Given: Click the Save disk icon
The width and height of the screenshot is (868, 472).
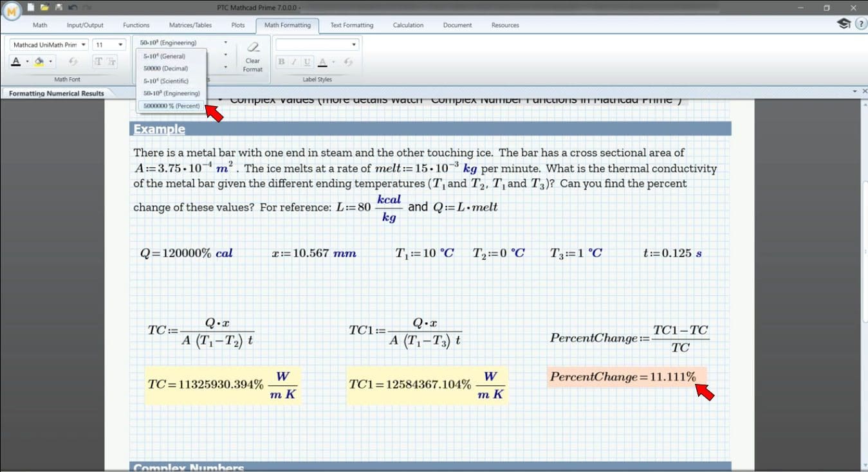Looking at the screenshot, I should 58,8.
